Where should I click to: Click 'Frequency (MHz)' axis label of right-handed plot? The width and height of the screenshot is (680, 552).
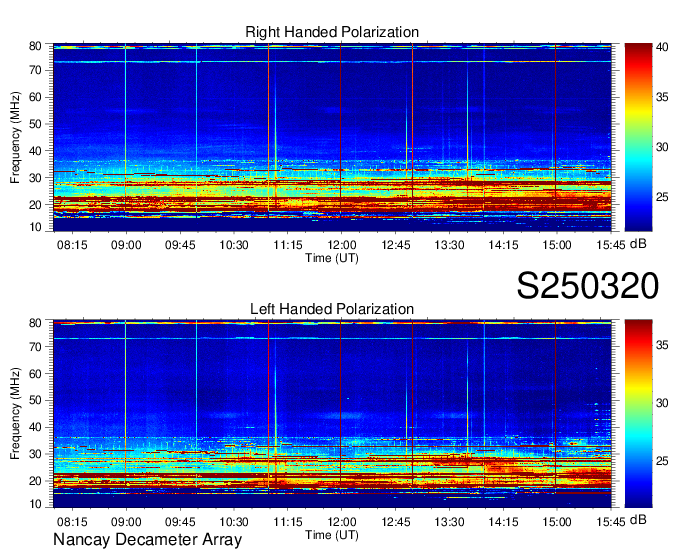[x=15, y=137]
